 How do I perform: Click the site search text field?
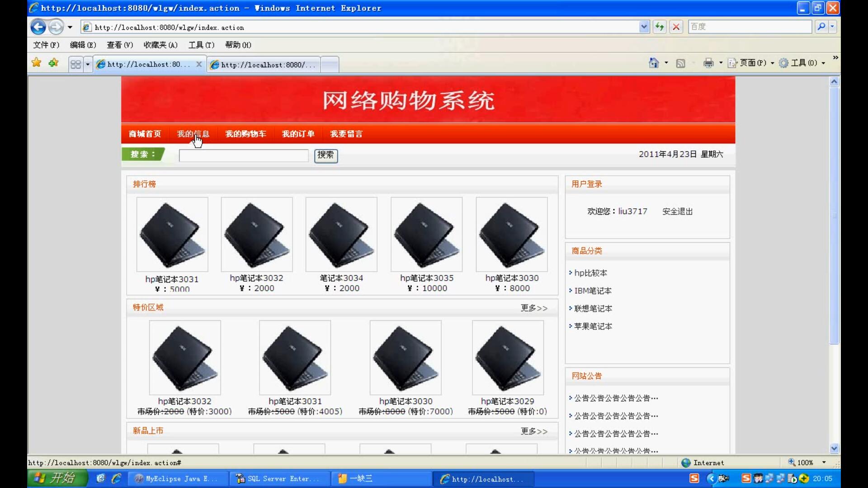pos(244,155)
